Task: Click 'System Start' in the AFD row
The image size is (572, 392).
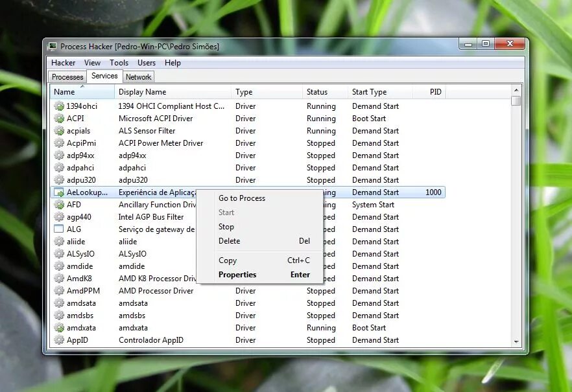Action: [373, 205]
